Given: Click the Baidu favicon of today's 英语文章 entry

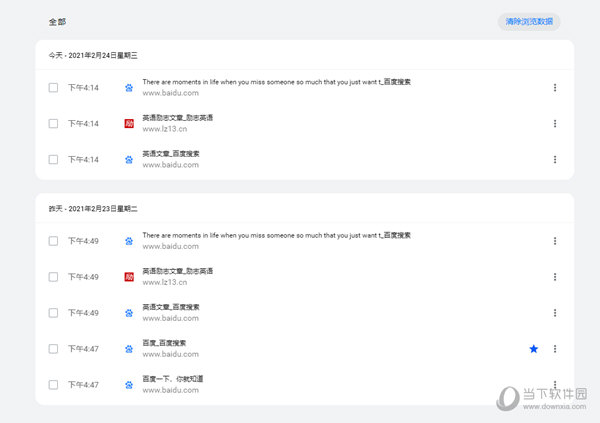Looking at the screenshot, I should (x=128, y=159).
